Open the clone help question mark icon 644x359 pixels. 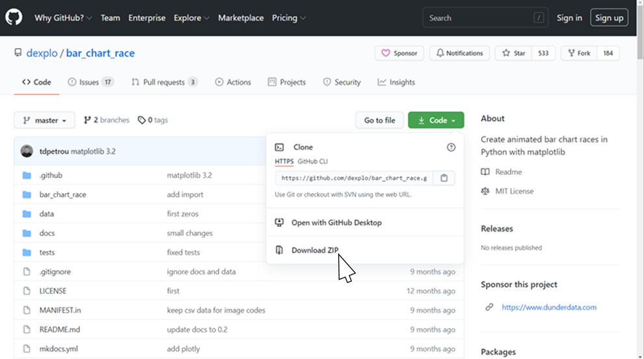[x=451, y=147]
